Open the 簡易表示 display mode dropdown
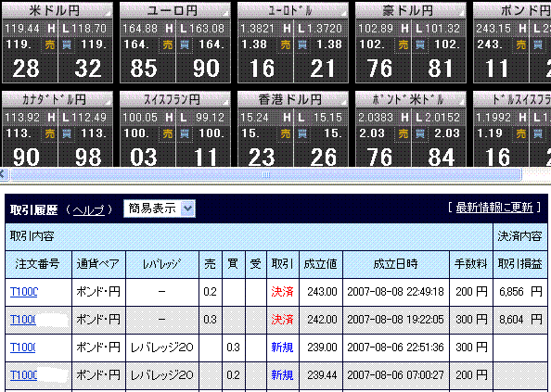 coord(160,209)
